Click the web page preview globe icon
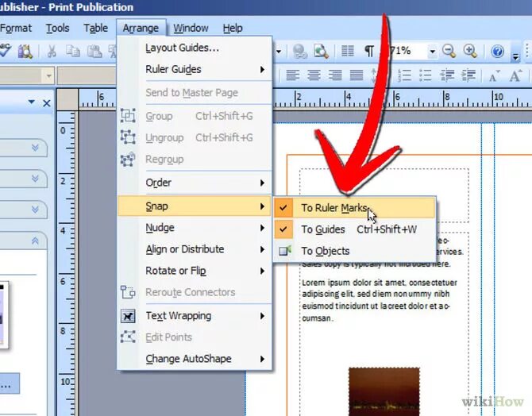The height and width of the screenshot is (416, 532). (x=299, y=52)
